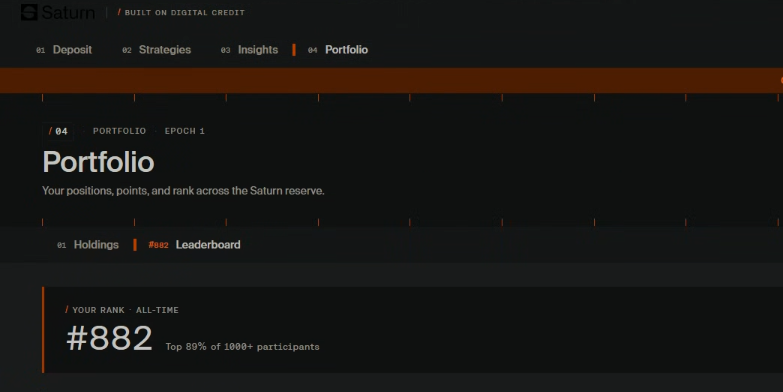The image size is (783, 392).
Task: Click the Saturn logo icon
Action: pyautogui.click(x=29, y=12)
